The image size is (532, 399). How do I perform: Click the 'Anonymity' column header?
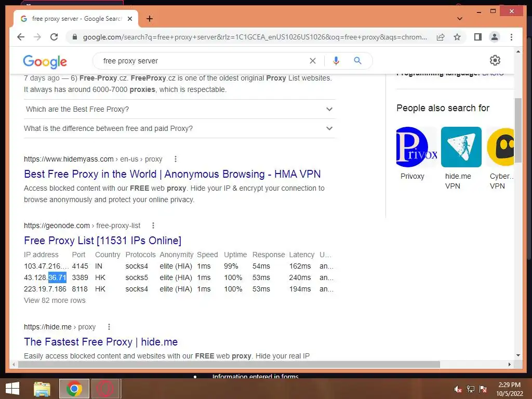177,255
